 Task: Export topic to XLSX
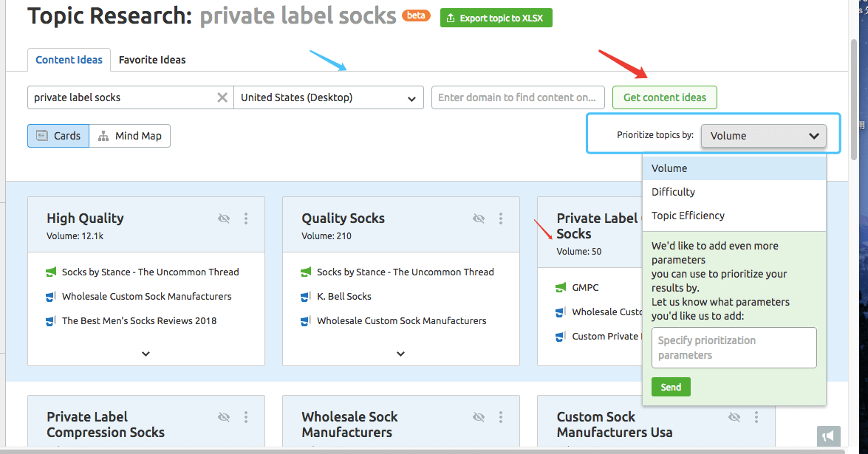pos(496,18)
